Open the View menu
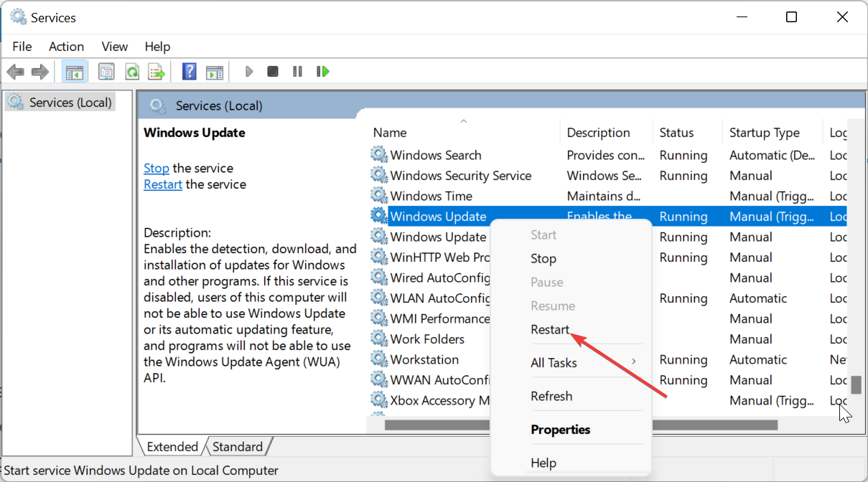The height and width of the screenshot is (482, 868). [115, 46]
